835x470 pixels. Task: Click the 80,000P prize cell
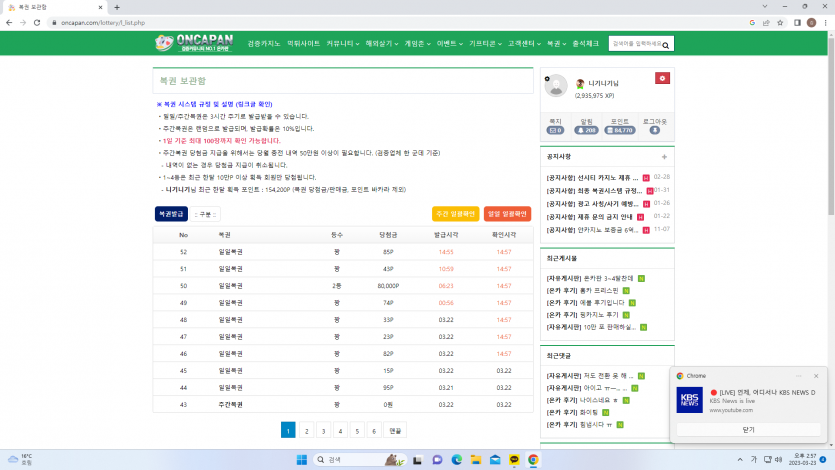click(388, 286)
